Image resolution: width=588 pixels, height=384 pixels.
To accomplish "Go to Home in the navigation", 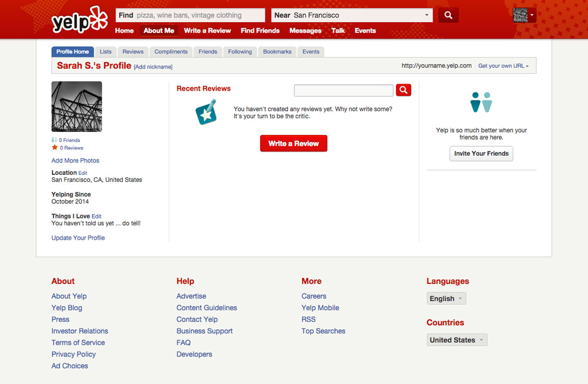I will (x=124, y=31).
